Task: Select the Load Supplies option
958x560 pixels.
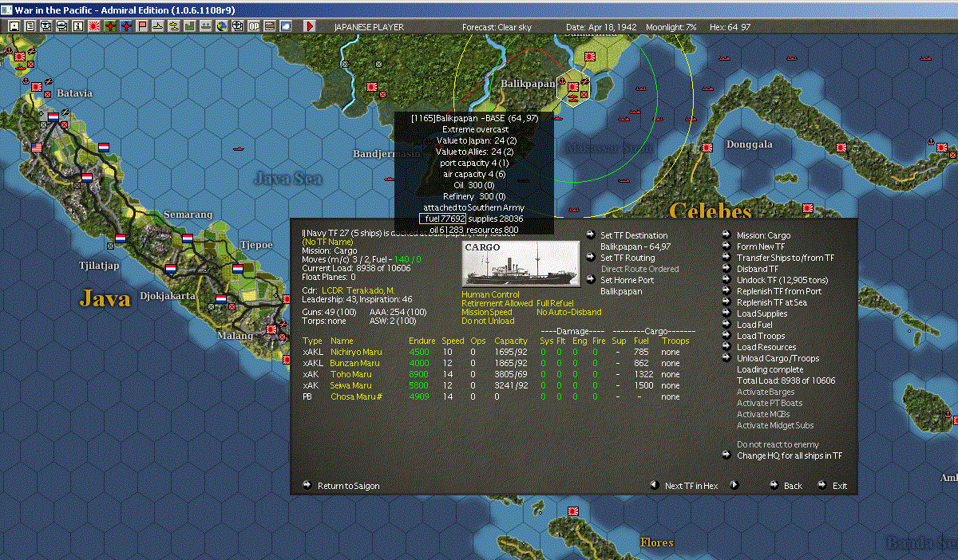Action: pyautogui.click(x=762, y=314)
